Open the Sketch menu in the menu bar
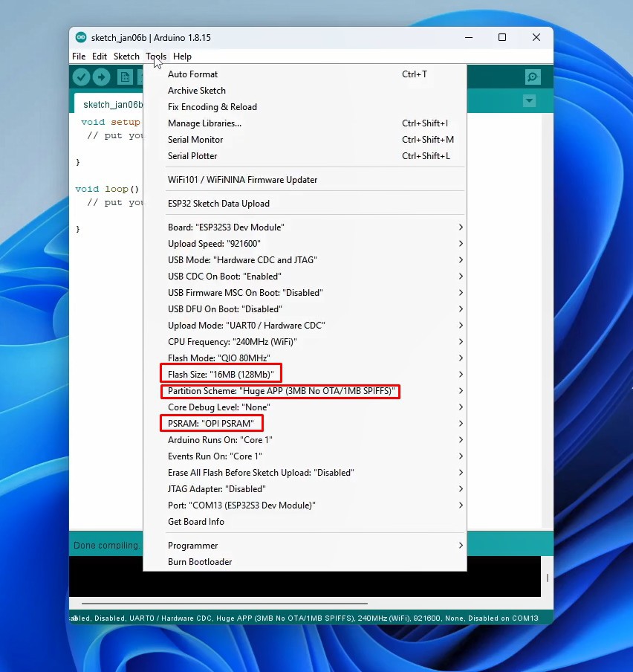 (x=126, y=56)
